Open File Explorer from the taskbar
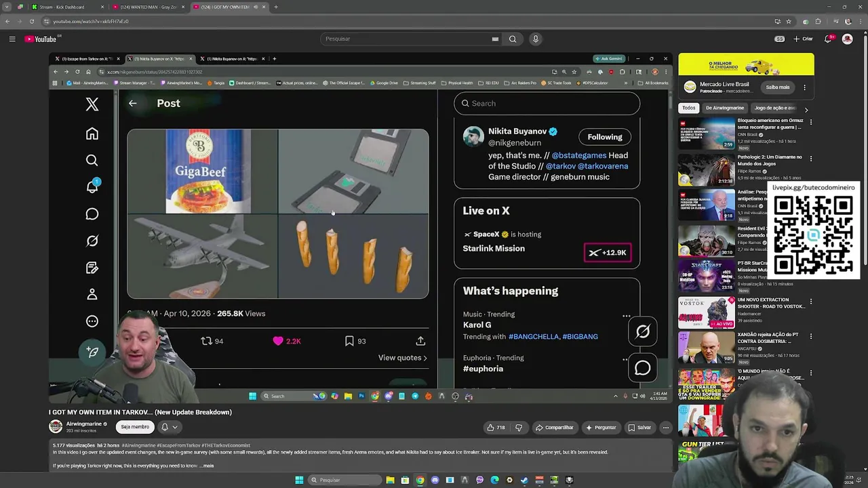 click(391, 480)
